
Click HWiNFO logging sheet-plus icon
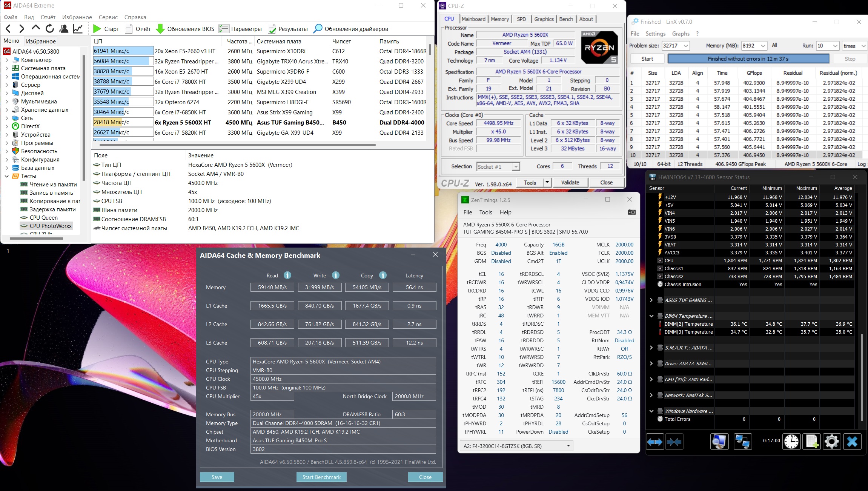click(x=811, y=442)
